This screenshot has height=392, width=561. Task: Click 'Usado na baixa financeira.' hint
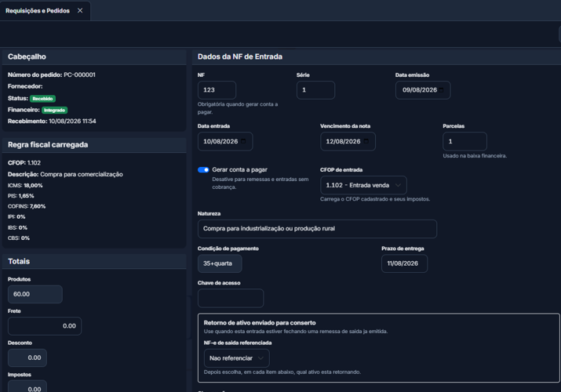[475, 156]
